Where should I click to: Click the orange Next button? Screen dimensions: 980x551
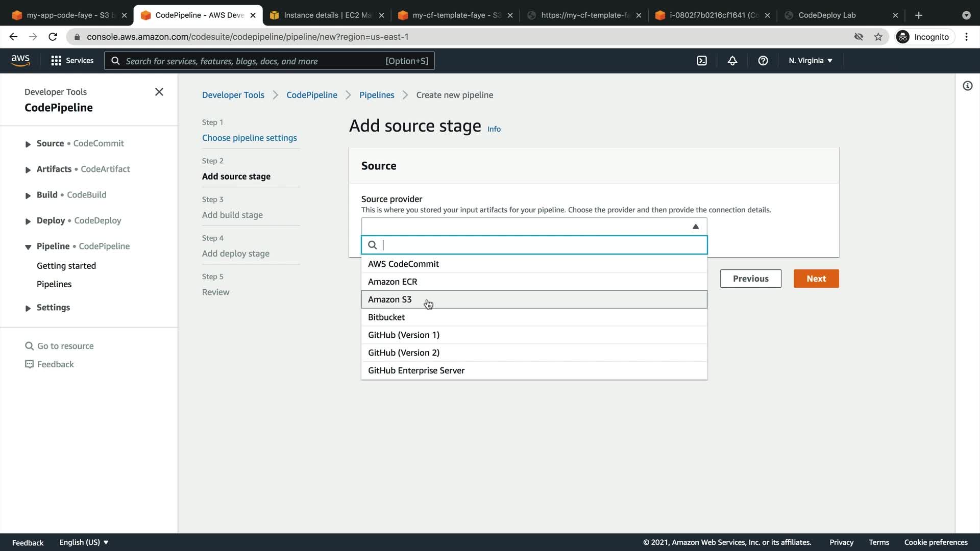816,279
